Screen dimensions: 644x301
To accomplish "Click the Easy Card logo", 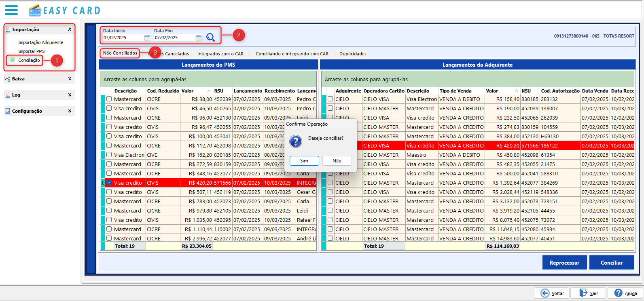I will (x=65, y=10).
